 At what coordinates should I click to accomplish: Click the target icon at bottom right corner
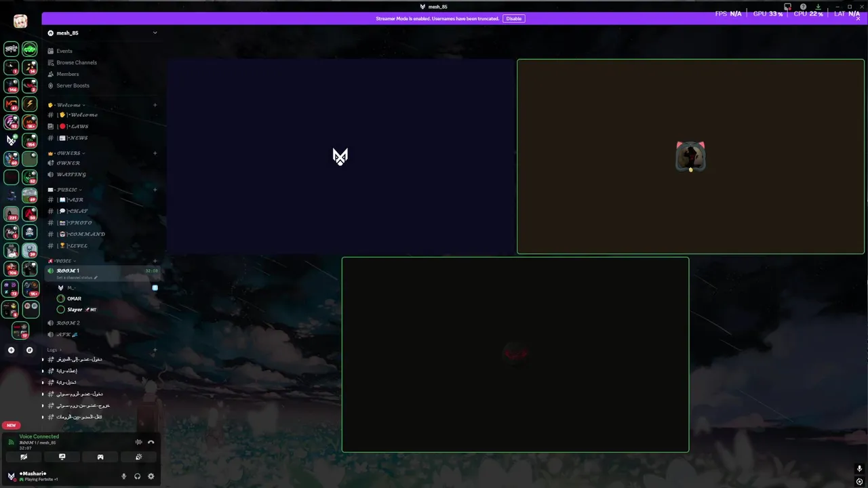pyautogui.click(x=859, y=481)
